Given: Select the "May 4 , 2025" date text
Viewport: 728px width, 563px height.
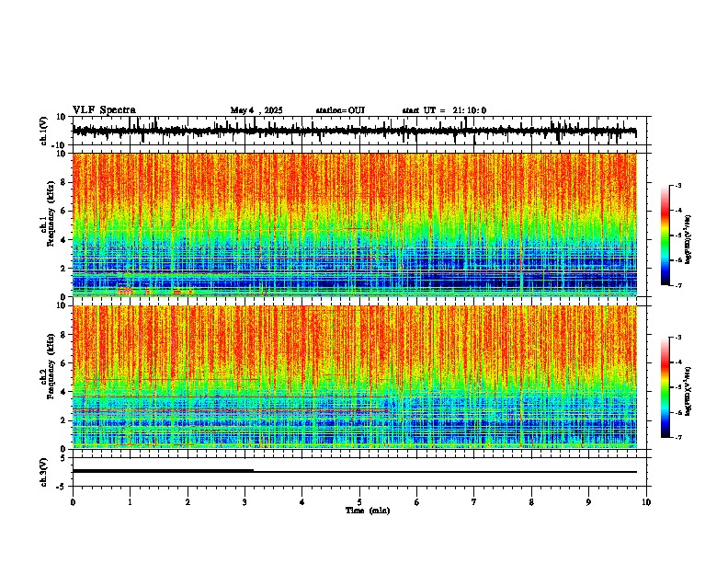Looking at the screenshot, I should 256,110.
